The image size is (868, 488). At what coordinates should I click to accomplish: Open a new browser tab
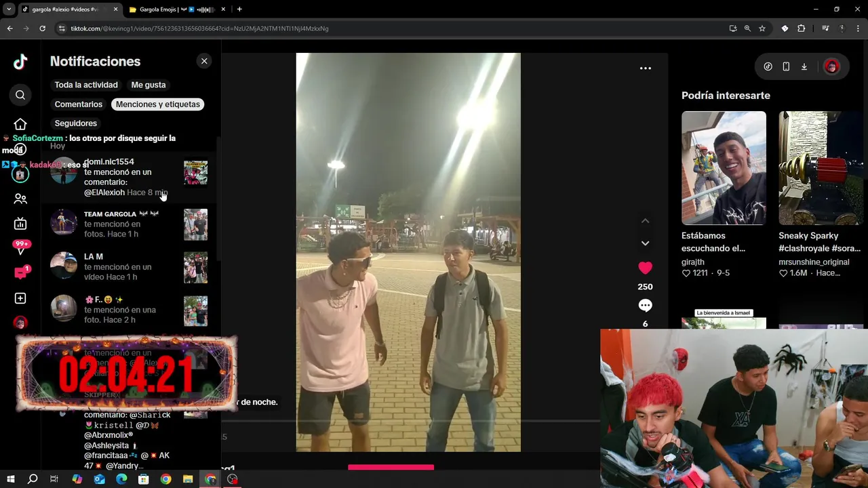[x=239, y=9]
